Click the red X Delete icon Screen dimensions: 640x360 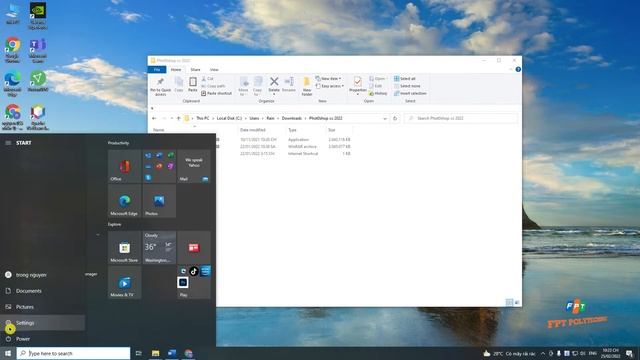[x=274, y=82]
